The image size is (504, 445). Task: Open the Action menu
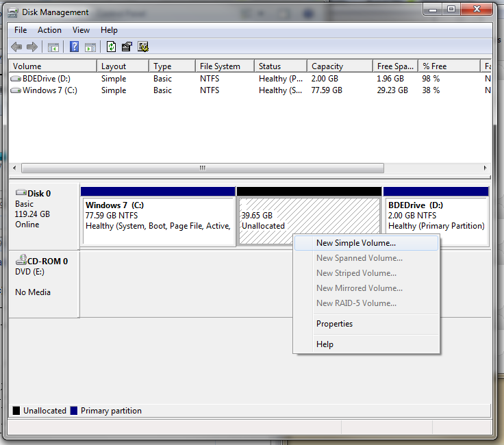pos(49,30)
